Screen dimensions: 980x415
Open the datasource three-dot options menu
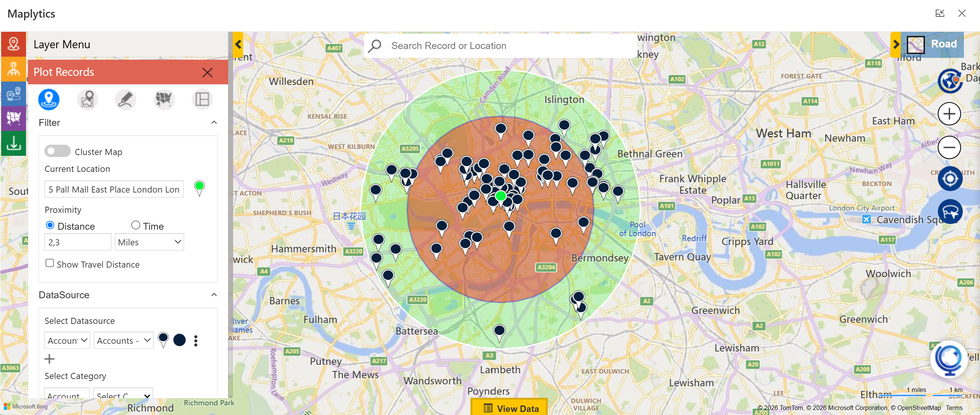(196, 341)
